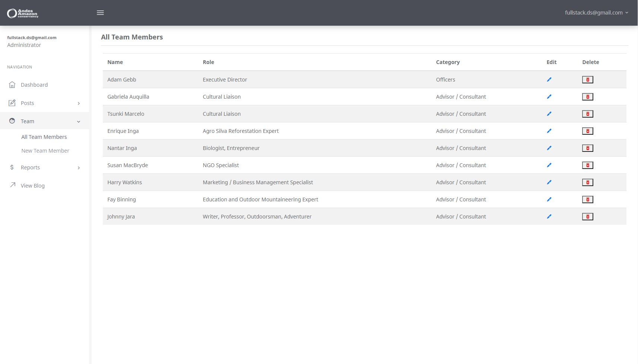Click the name Fay Binning
This screenshot has height=364, width=638.
click(121, 199)
